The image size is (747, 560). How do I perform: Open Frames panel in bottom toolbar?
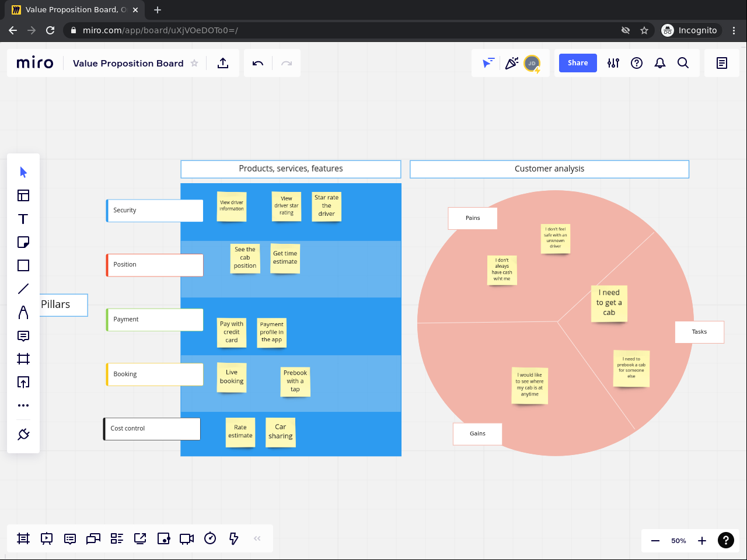(x=23, y=538)
